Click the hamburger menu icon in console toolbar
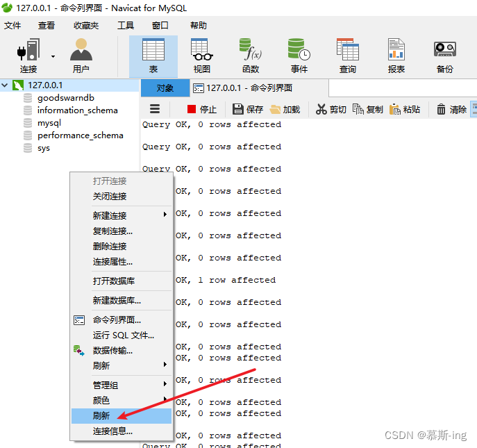The height and width of the screenshot is (448, 477). tap(155, 109)
